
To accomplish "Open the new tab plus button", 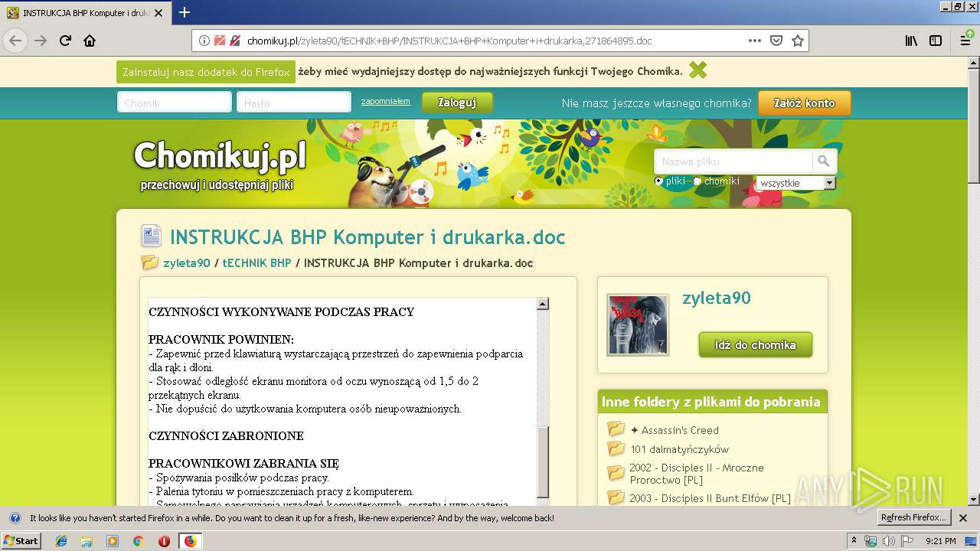I will (x=185, y=12).
